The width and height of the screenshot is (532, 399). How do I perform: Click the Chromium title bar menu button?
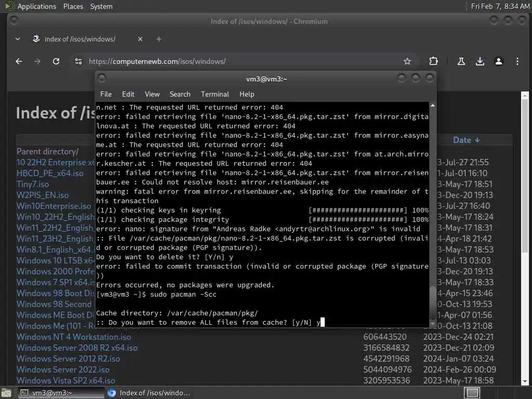(14, 20)
